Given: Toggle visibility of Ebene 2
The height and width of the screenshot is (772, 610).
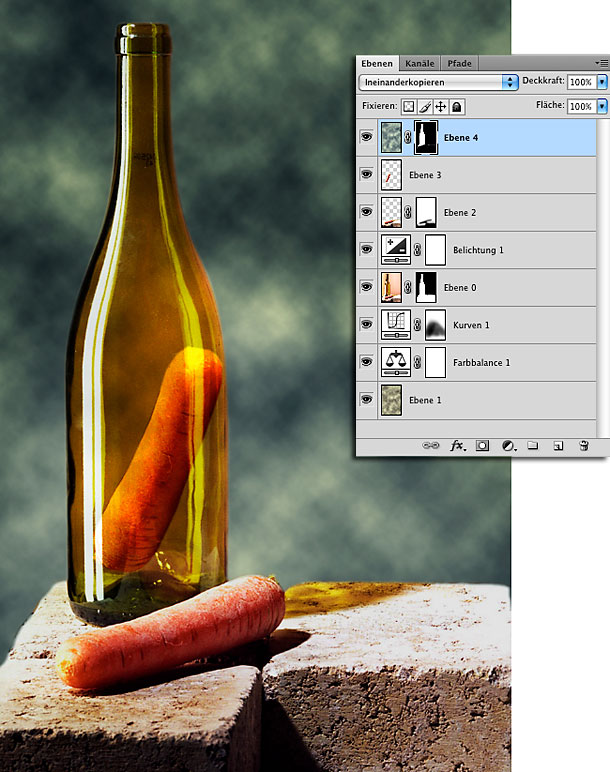Looking at the screenshot, I should pyautogui.click(x=366, y=211).
